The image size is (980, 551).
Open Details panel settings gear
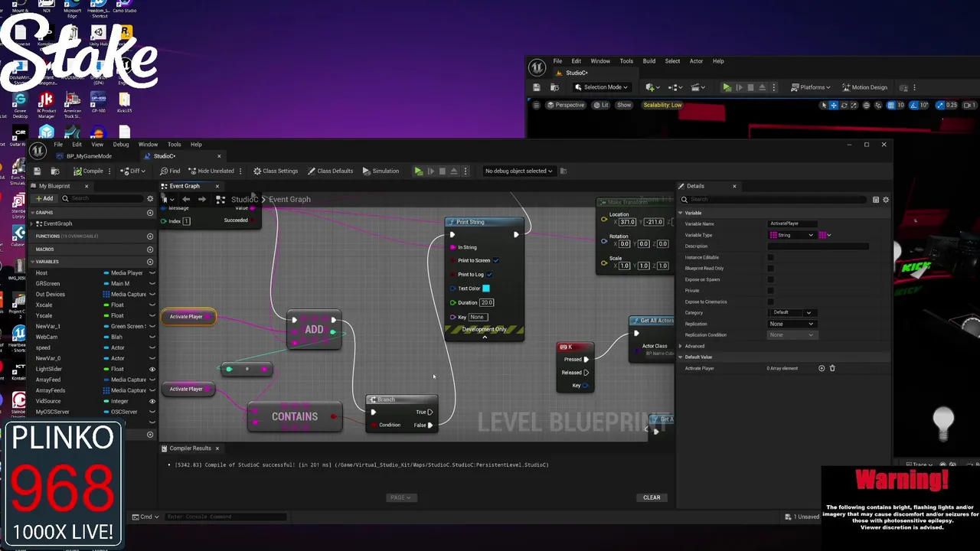[886, 200]
